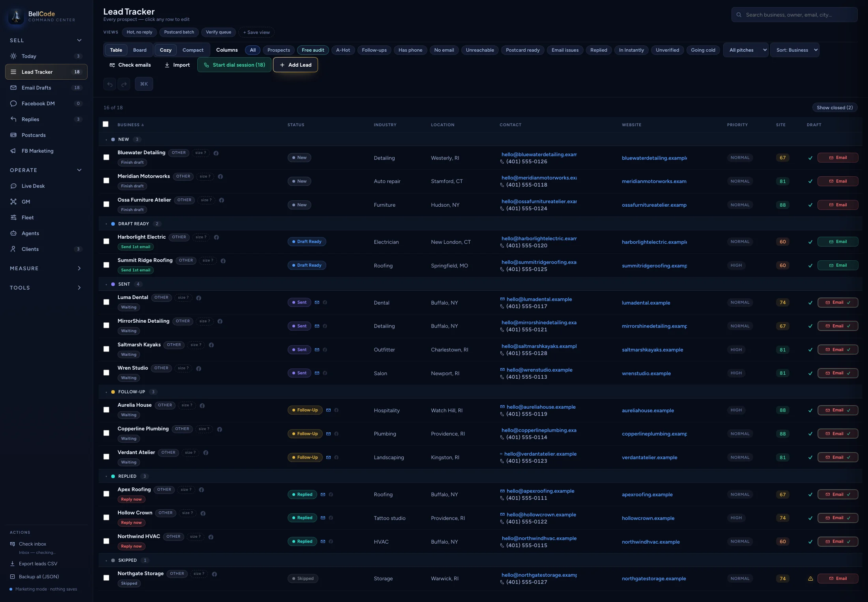Click site score 88 for Ossa Furniture Atelier
The image size is (868, 602).
click(783, 205)
